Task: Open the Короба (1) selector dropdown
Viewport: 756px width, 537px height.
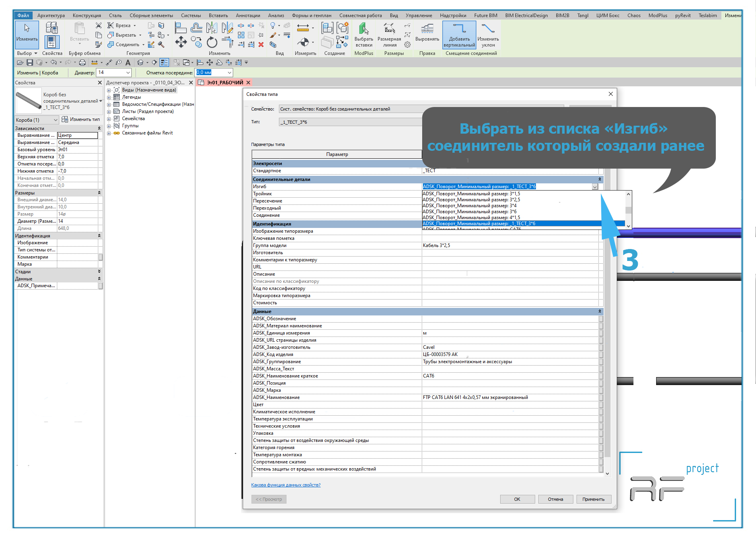Action: [x=55, y=120]
